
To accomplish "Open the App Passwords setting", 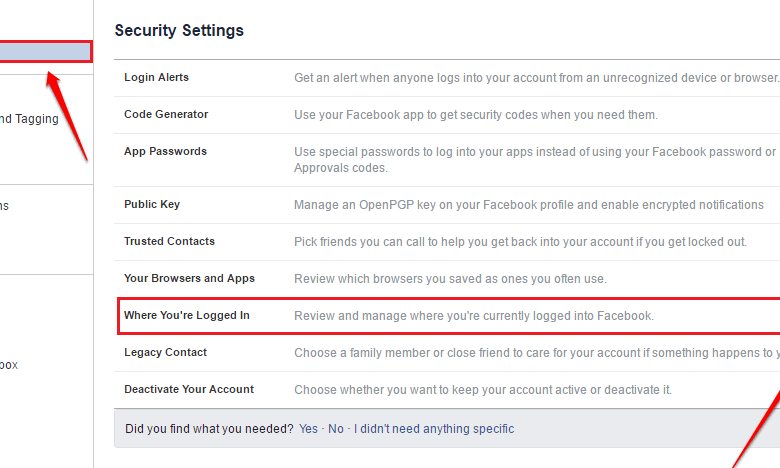I will [x=165, y=151].
